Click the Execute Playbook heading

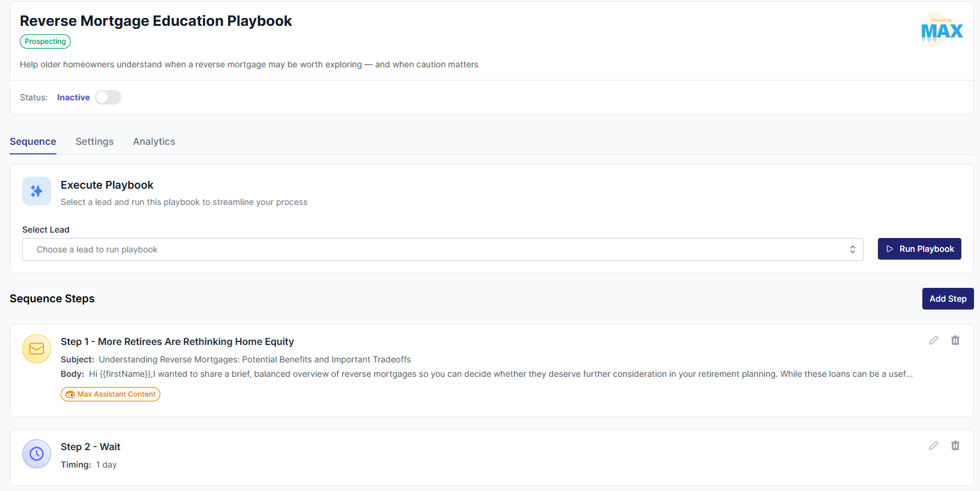(x=107, y=185)
